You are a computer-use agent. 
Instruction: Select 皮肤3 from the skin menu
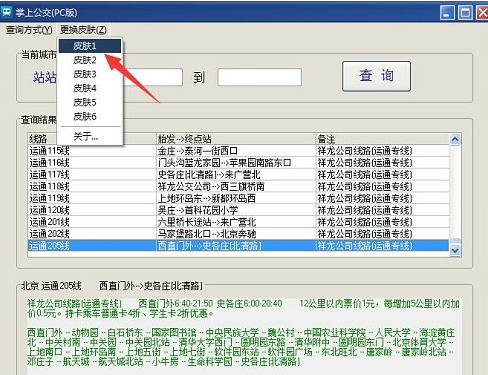tap(90, 74)
